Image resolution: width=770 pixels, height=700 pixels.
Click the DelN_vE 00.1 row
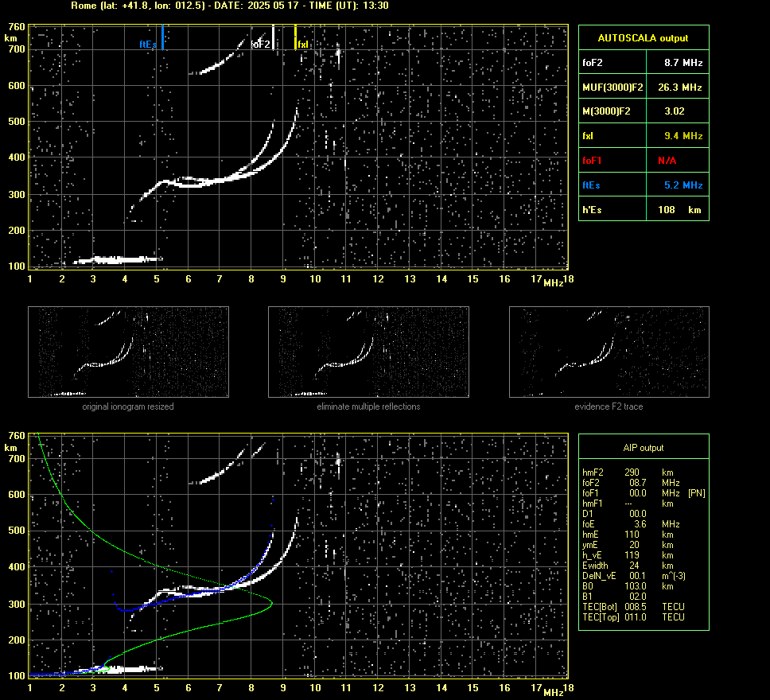click(x=633, y=576)
